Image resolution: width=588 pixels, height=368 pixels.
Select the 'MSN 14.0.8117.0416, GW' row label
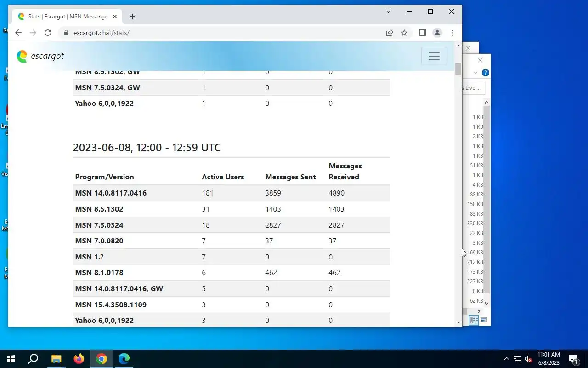119,289
